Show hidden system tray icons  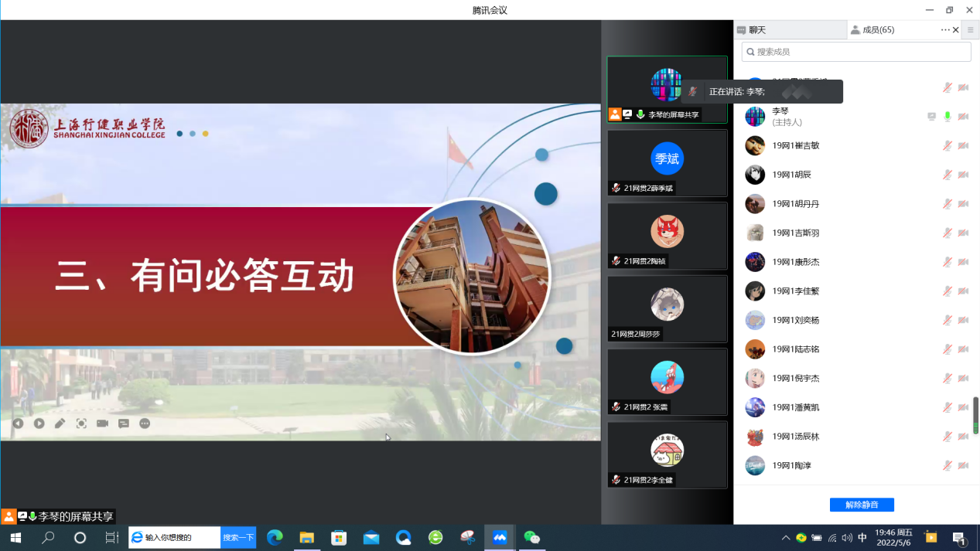(x=786, y=538)
